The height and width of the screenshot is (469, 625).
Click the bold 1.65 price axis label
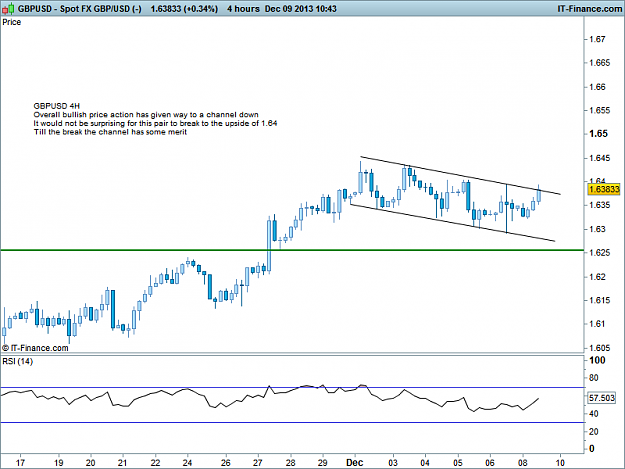coord(598,133)
